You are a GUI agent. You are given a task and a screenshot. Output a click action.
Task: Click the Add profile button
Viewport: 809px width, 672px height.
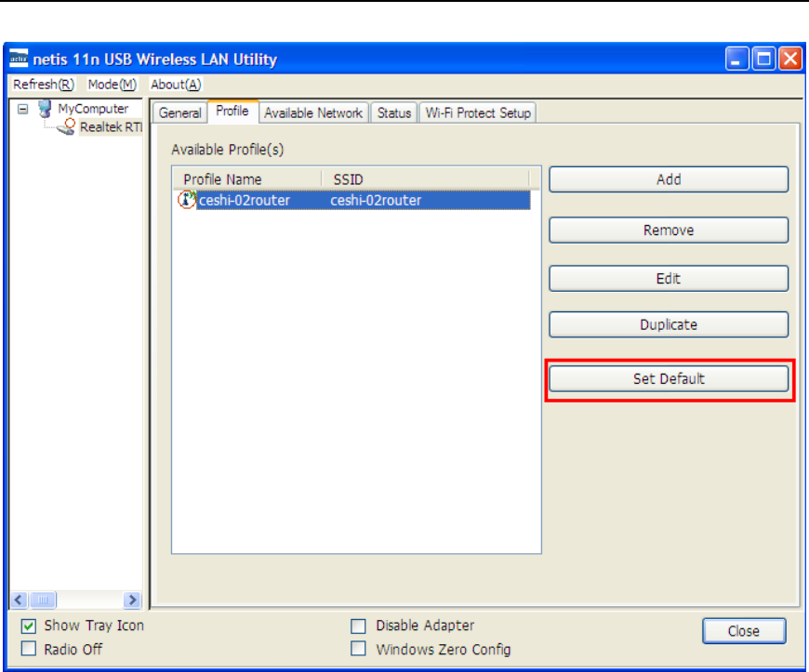click(x=669, y=179)
